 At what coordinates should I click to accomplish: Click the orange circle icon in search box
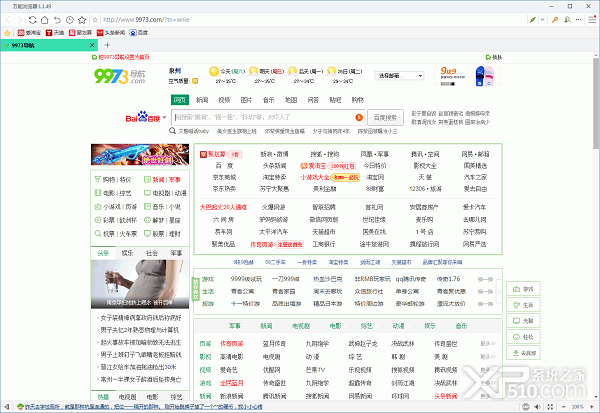click(359, 117)
